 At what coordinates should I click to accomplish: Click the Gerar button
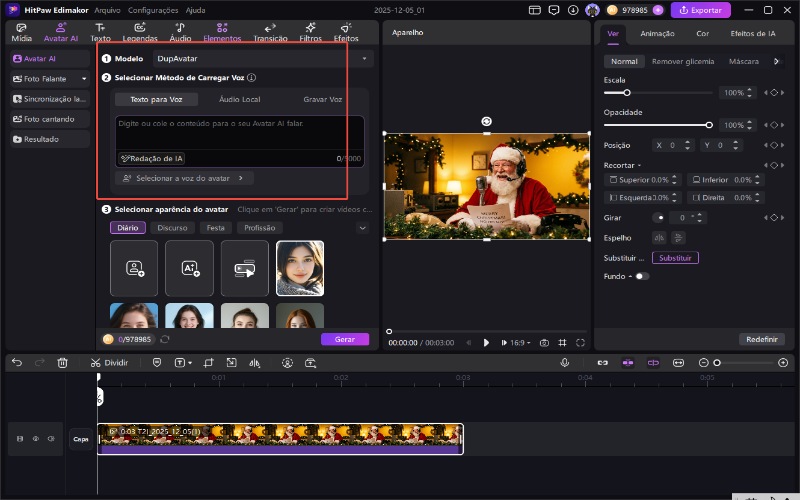[x=344, y=339]
